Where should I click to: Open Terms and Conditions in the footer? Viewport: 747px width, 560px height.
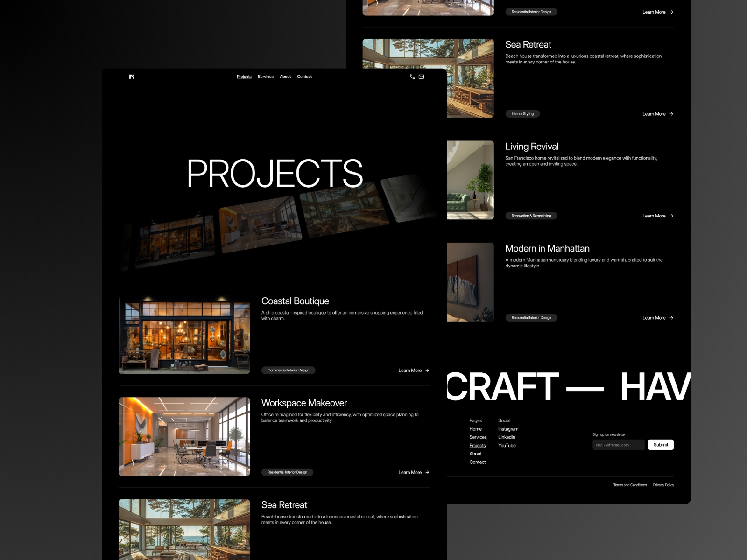pos(630,485)
